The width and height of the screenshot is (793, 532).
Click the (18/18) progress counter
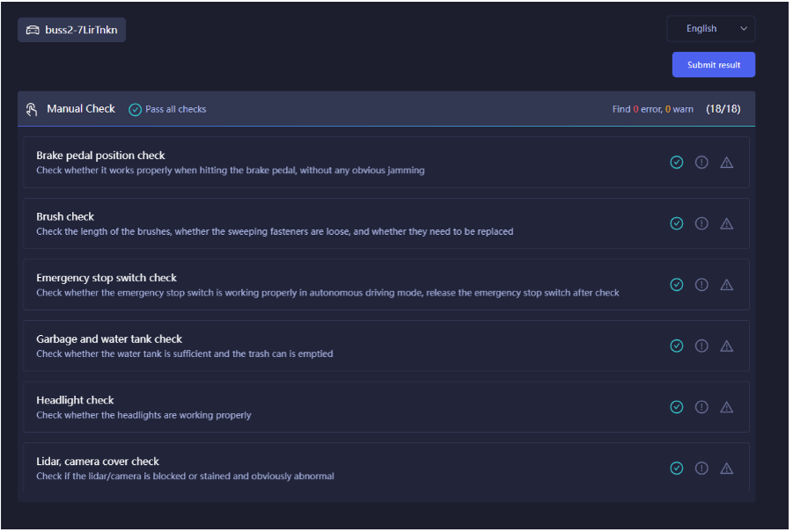pyautogui.click(x=723, y=109)
